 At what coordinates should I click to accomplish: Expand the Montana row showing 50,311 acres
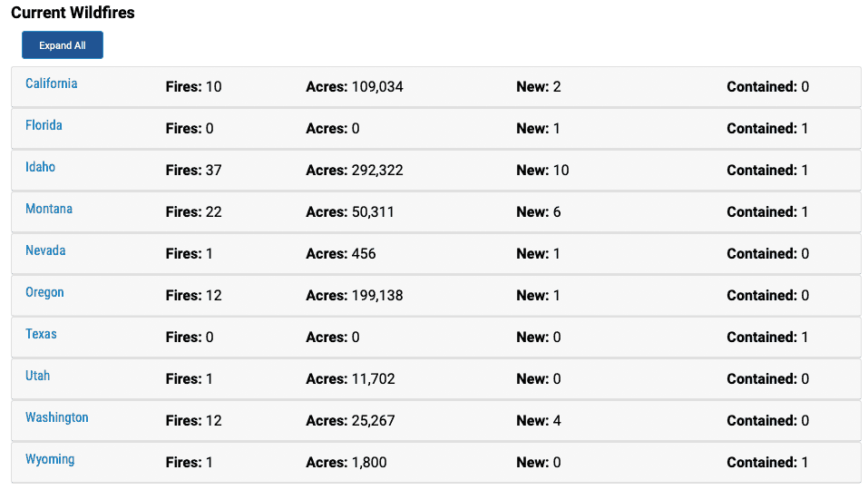pyautogui.click(x=436, y=212)
